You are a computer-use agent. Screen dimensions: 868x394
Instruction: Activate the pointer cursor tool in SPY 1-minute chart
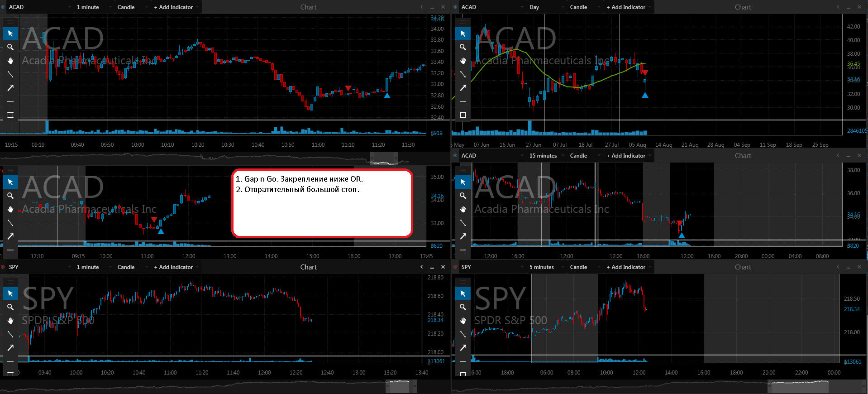pyautogui.click(x=10, y=293)
